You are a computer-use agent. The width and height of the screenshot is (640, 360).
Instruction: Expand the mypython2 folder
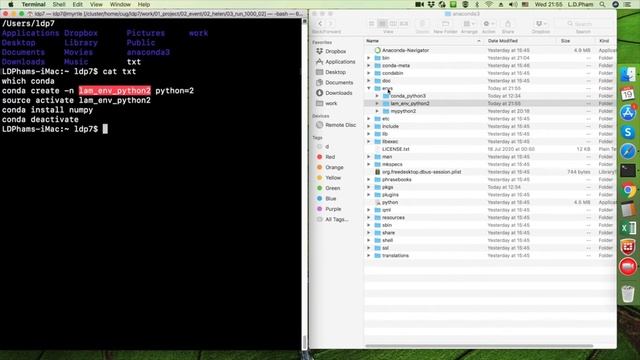[377, 111]
